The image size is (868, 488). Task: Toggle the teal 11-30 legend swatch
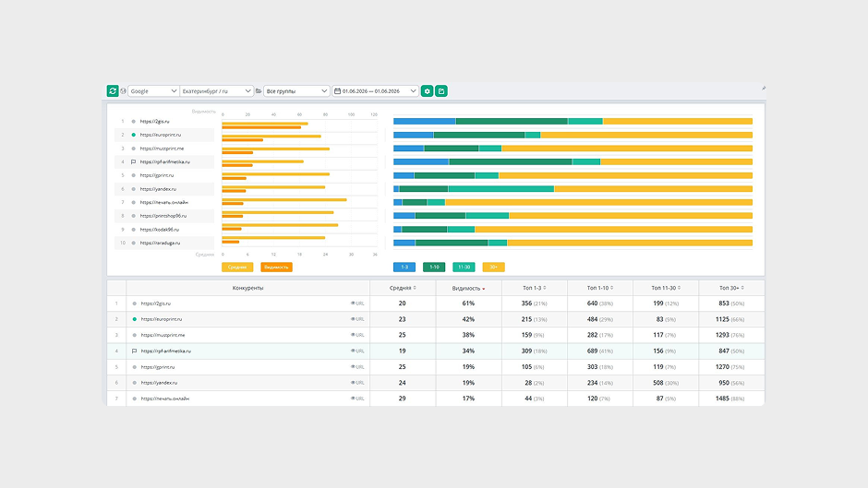(464, 267)
